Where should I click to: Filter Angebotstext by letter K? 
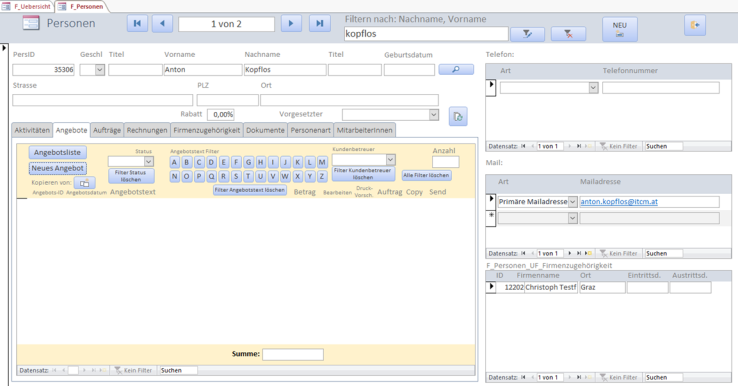click(x=297, y=162)
